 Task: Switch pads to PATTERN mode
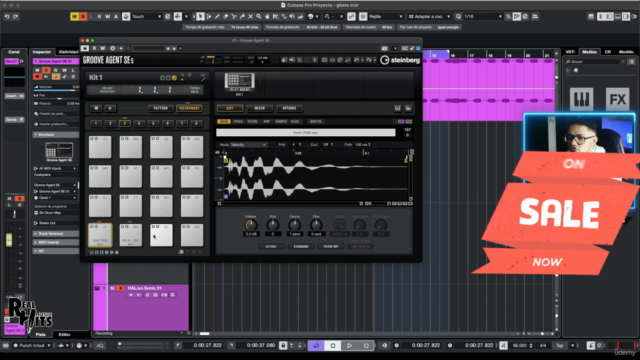[160, 108]
